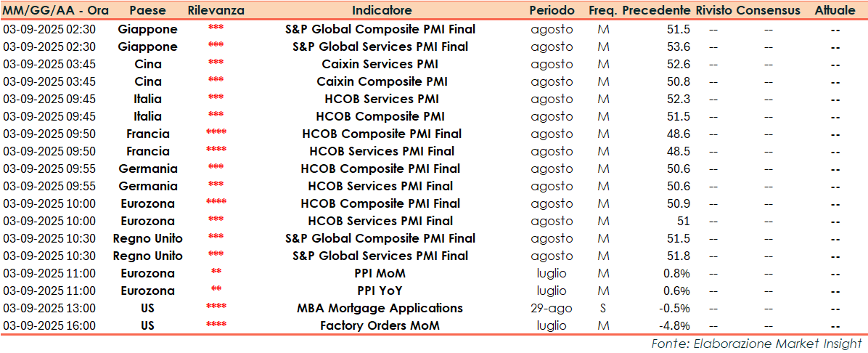
Task: Click the Freq. column header
Action: point(603,11)
